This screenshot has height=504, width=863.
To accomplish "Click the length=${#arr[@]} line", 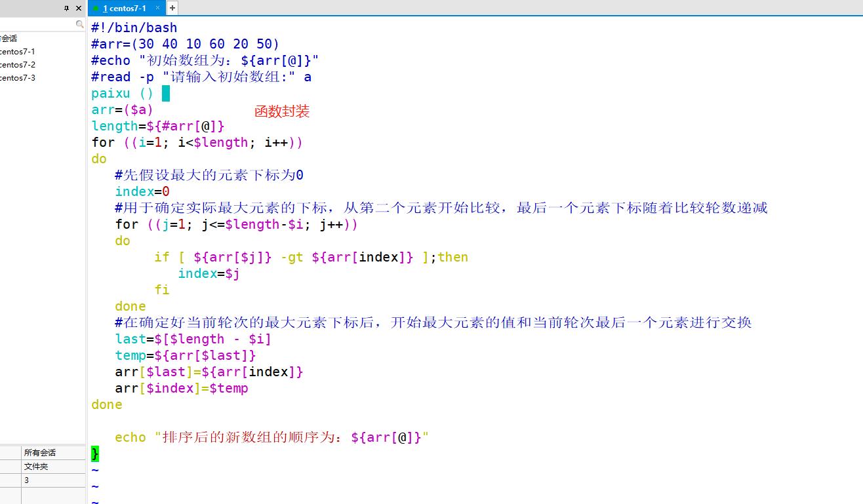I will point(158,126).
